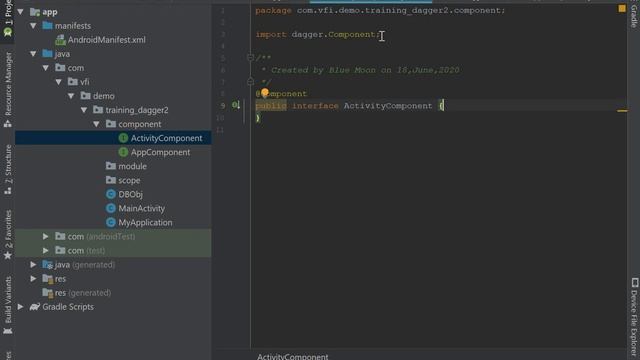This screenshot has height=360, width=640.
Task: Click the MyApplication class icon
Action: (x=111, y=222)
